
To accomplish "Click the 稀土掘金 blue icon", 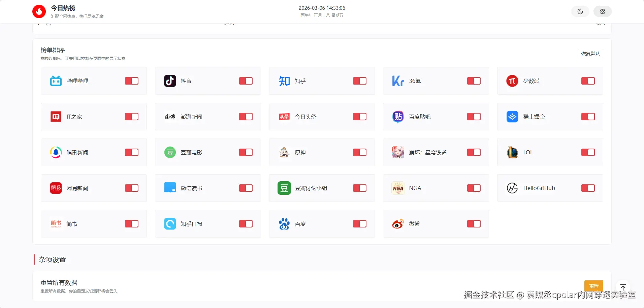I will (512, 117).
